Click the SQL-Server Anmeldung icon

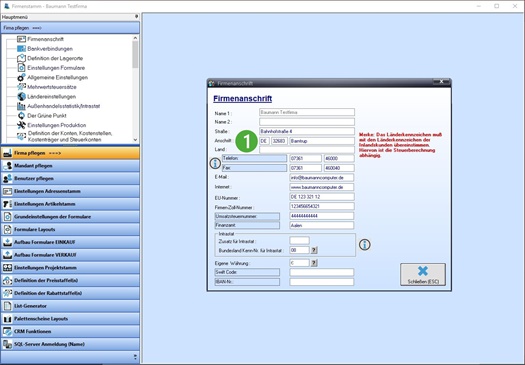pos(7,344)
